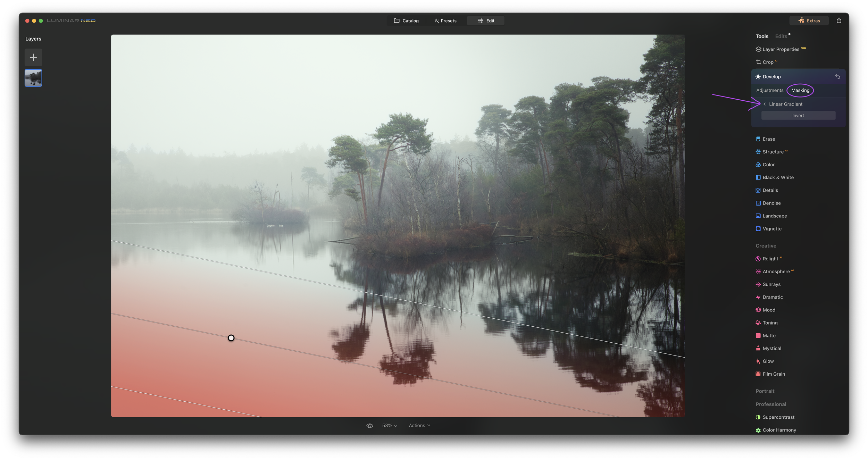
Task: Open the Crop tool
Action: coord(768,62)
